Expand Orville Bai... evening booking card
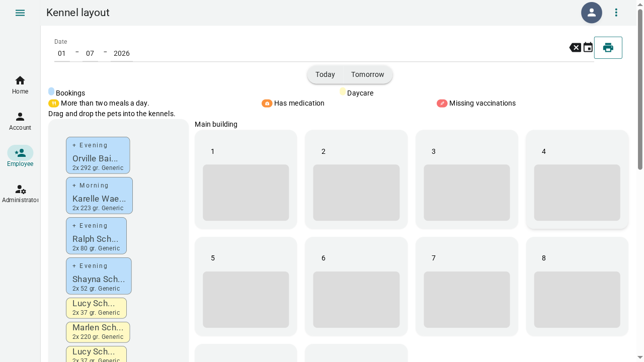The width and height of the screenshot is (644, 362). point(98,155)
